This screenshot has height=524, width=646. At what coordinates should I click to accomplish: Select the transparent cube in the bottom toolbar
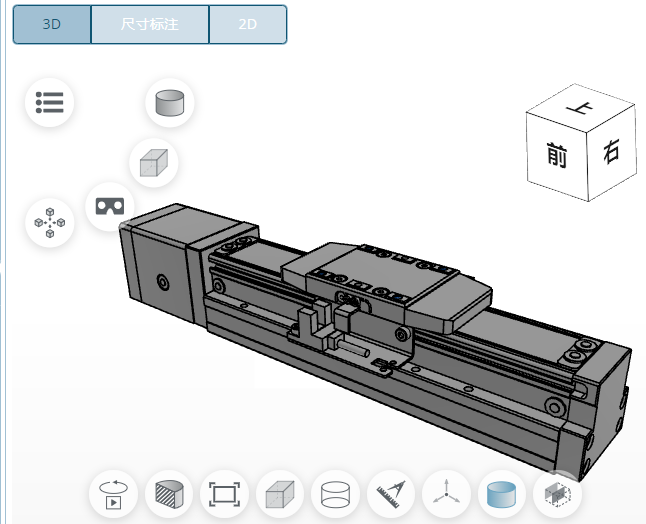280,494
